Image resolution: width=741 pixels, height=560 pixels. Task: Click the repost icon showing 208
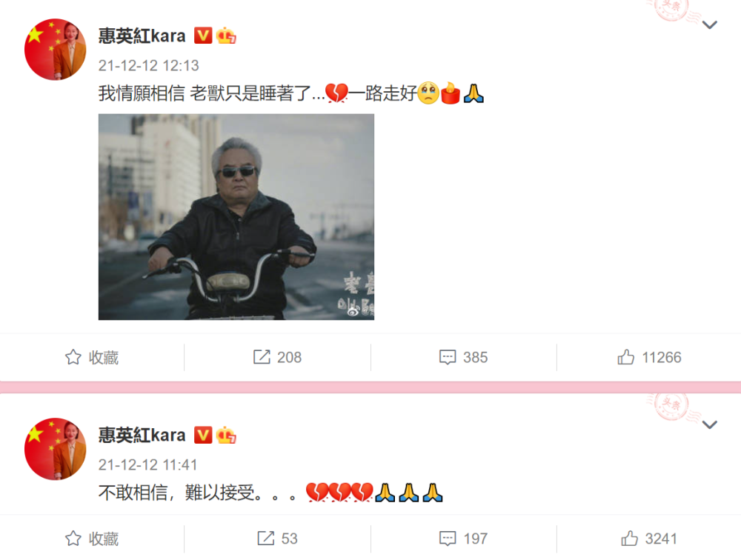(262, 357)
